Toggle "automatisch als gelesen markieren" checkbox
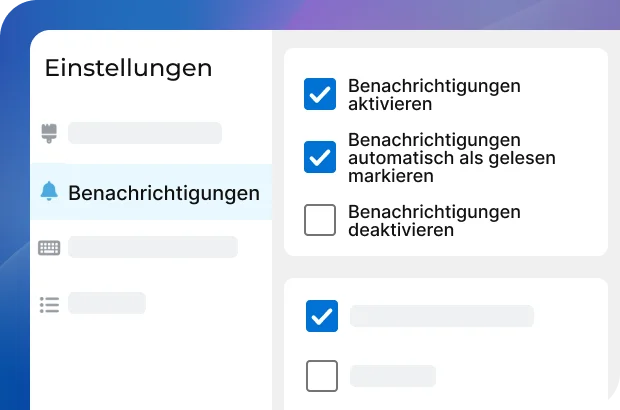Viewport: 620px width, 410px height. coord(320,157)
